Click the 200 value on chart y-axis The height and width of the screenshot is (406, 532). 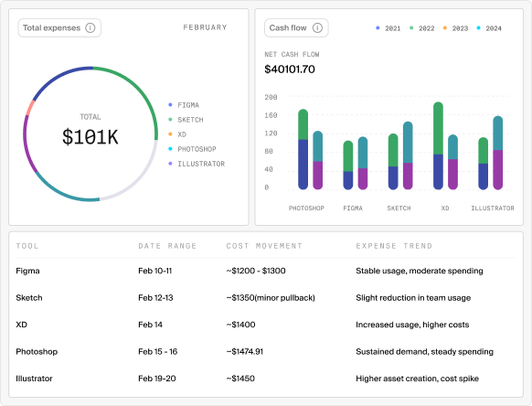click(x=271, y=98)
